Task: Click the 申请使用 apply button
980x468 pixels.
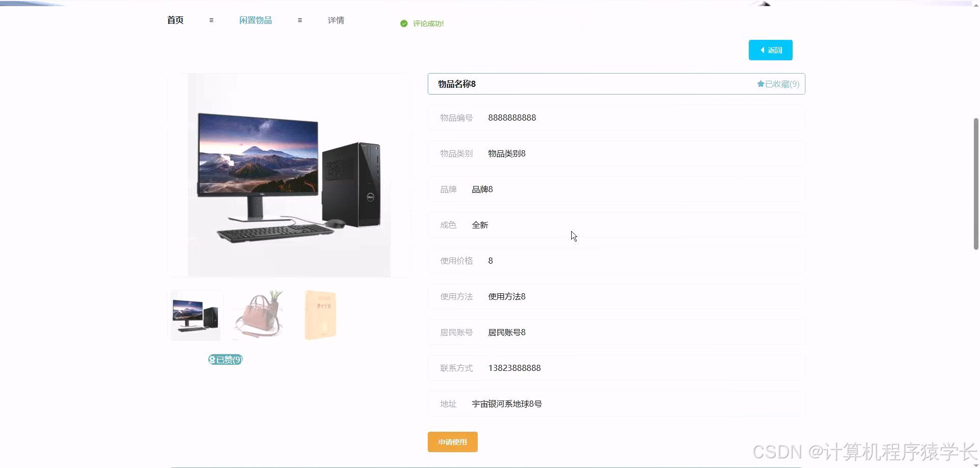Action: pyautogui.click(x=452, y=441)
